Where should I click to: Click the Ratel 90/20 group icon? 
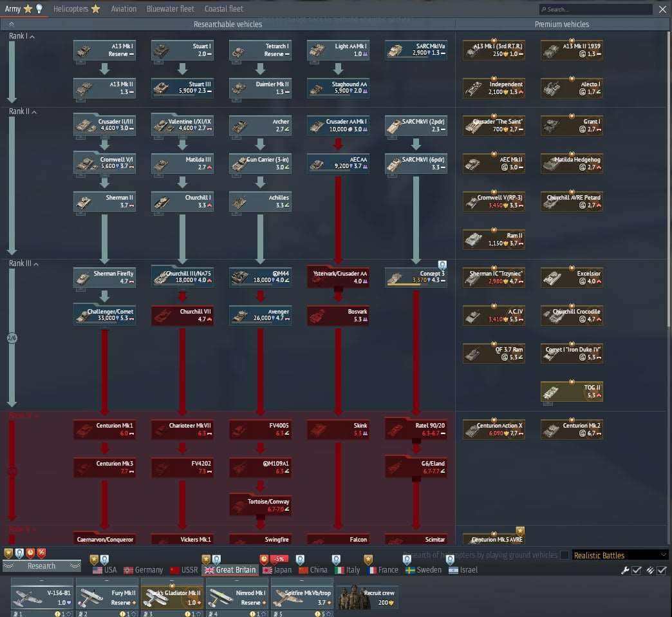[395, 430]
